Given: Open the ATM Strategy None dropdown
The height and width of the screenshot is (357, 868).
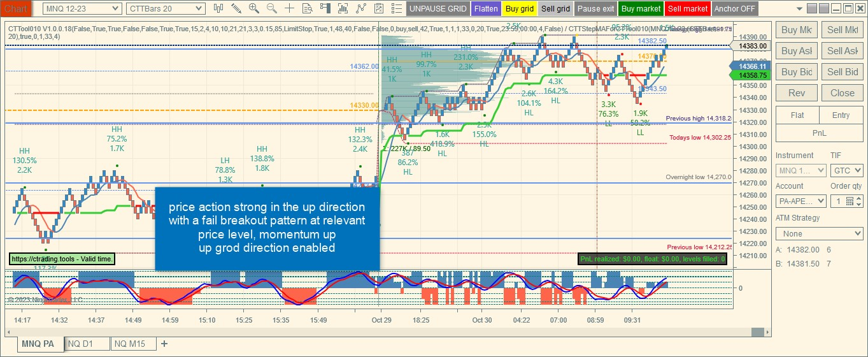Looking at the screenshot, I should [819, 234].
